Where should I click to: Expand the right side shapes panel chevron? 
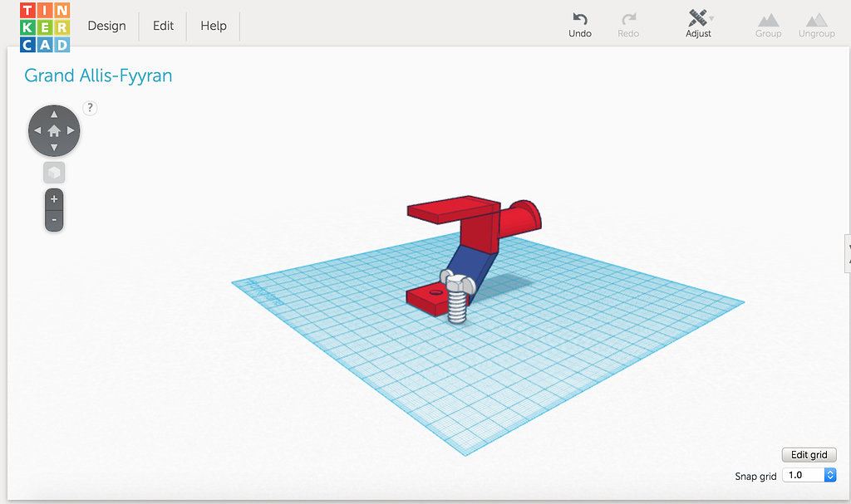[x=845, y=252]
